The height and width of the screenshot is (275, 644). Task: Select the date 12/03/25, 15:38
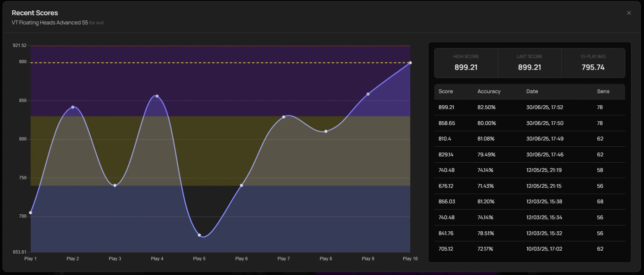tap(544, 201)
